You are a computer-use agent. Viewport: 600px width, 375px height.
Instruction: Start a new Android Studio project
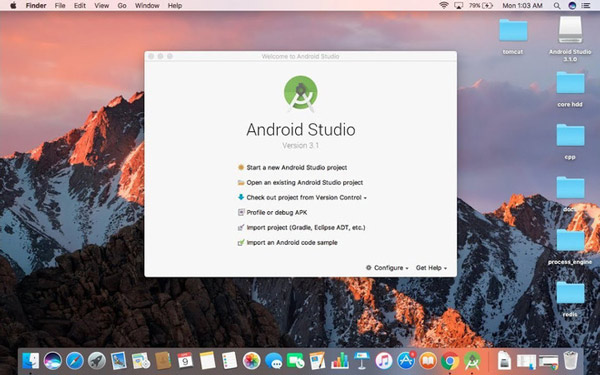point(292,168)
